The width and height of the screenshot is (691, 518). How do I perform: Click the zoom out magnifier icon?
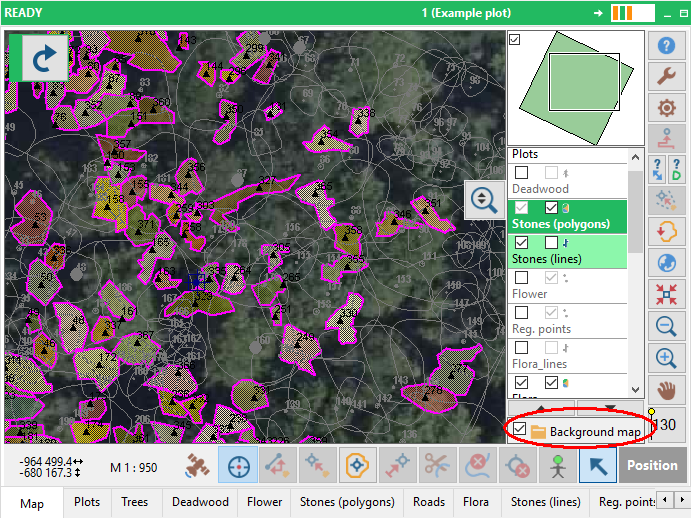tap(665, 326)
